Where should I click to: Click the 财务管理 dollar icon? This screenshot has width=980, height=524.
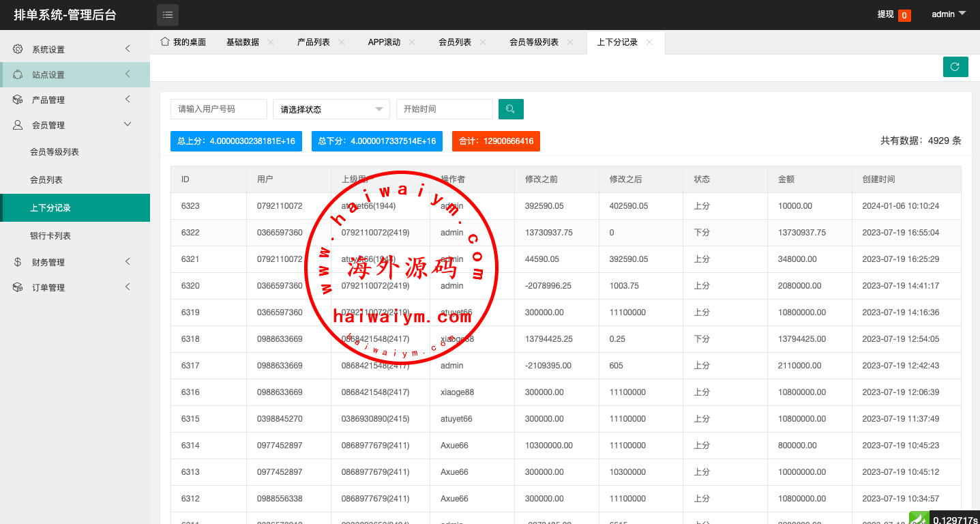pyautogui.click(x=18, y=262)
